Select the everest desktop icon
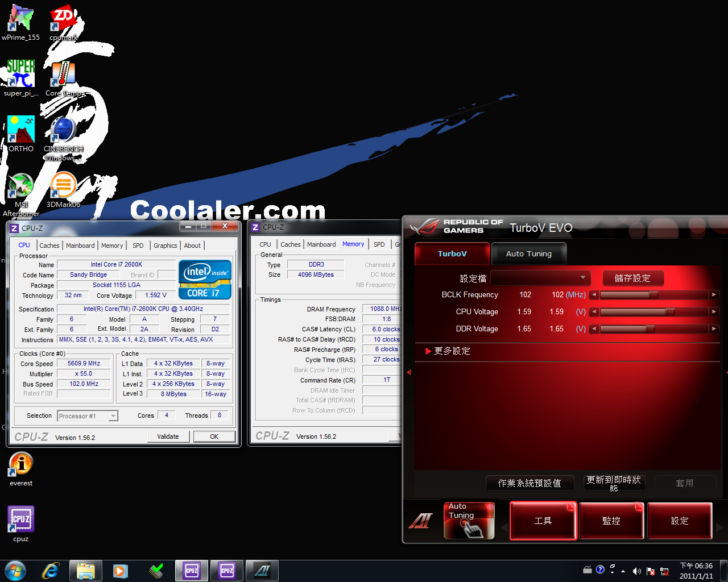Image resolution: width=728 pixels, height=582 pixels. pyautogui.click(x=21, y=469)
